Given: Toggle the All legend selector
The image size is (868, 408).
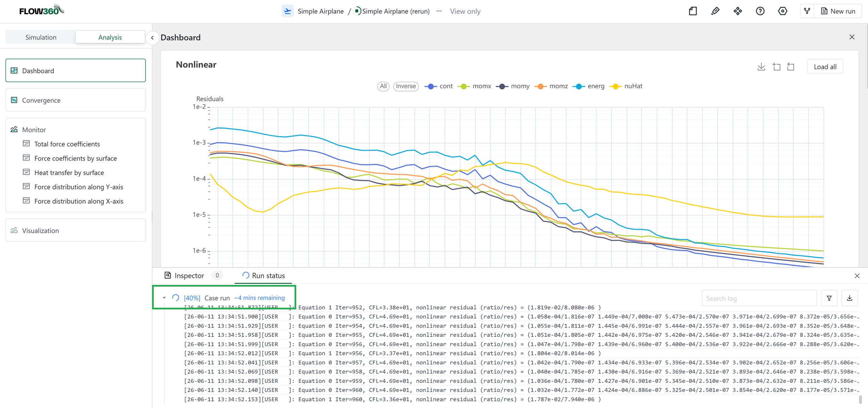Looking at the screenshot, I should (383, 86).
